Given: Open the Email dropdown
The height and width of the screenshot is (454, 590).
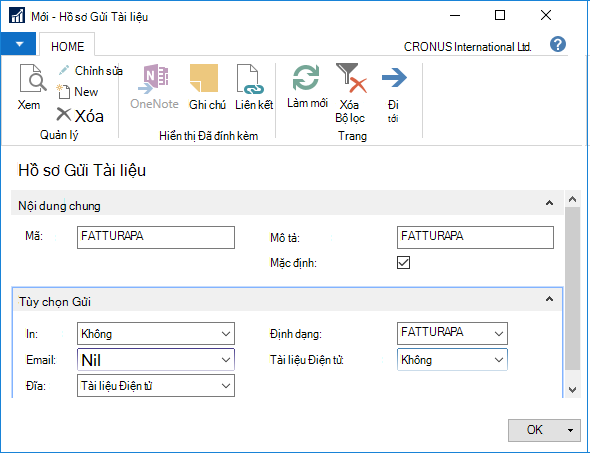Looking at the screenshot, I should (156, 360).
